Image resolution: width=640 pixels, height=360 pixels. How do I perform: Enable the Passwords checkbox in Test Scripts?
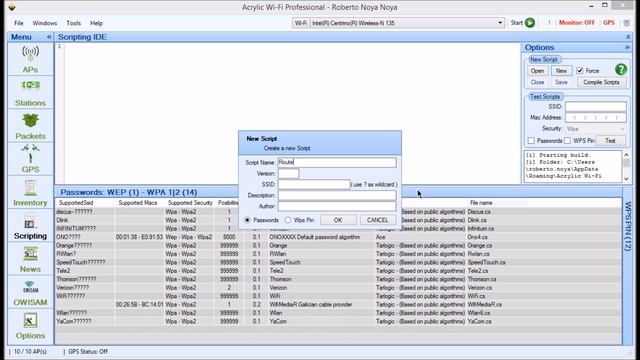531,141
